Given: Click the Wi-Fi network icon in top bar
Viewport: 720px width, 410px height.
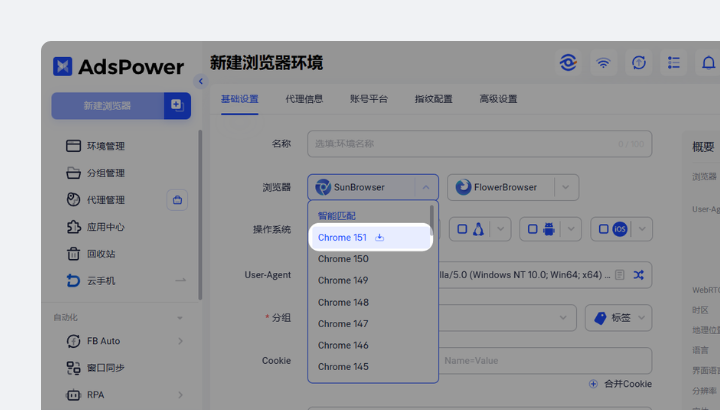Looking at the screenshot, I should [x=603, y=62].
